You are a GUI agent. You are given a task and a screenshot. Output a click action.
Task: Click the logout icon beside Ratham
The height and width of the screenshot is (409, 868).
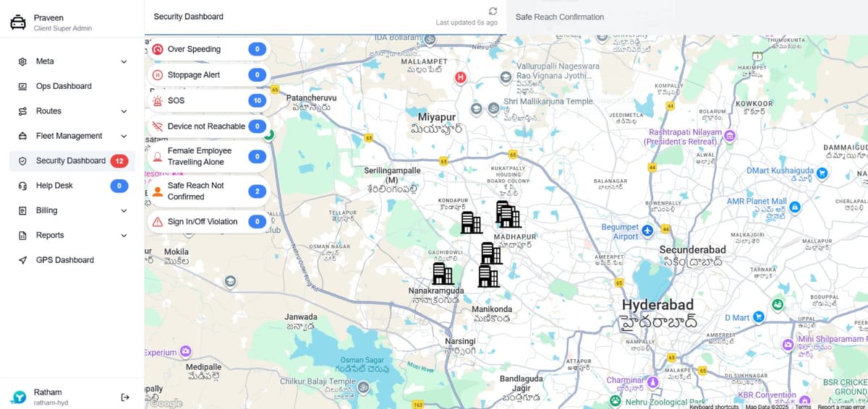125,397
